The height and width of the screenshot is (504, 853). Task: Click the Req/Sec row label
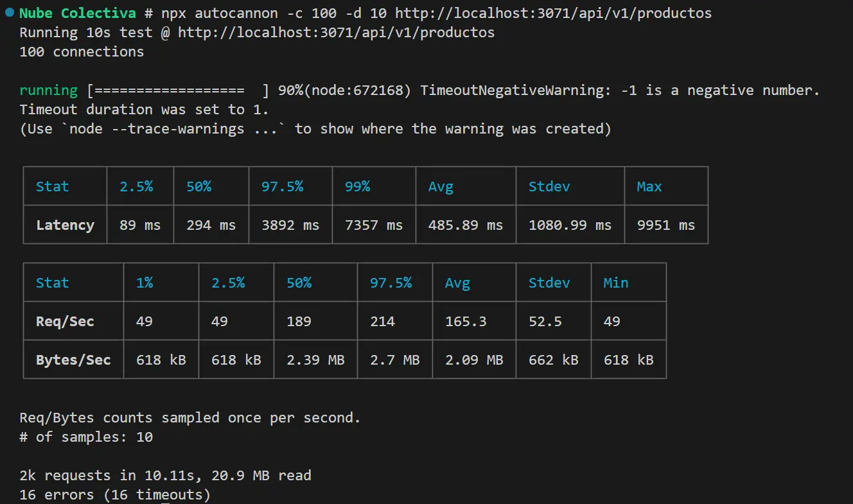(65, 322)
